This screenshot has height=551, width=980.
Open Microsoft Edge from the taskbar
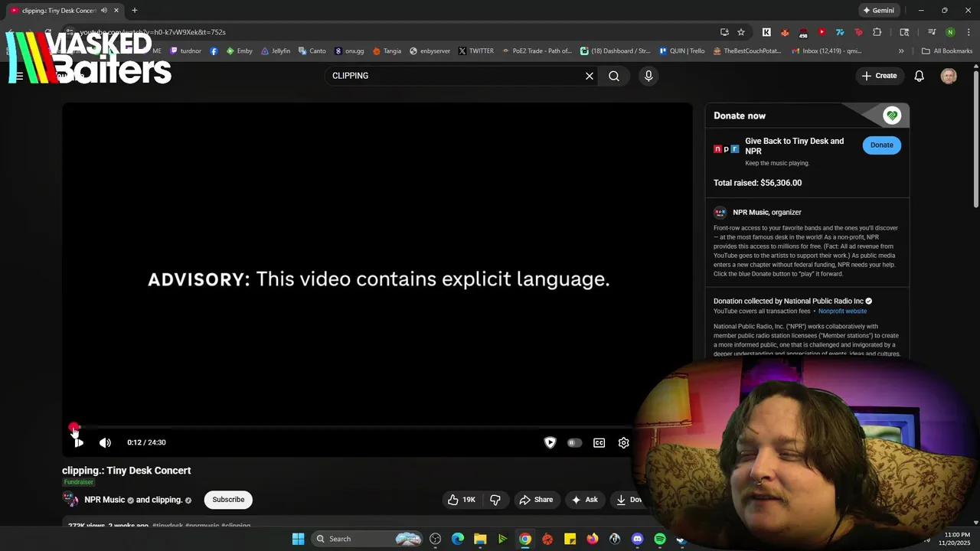(458, 539)
